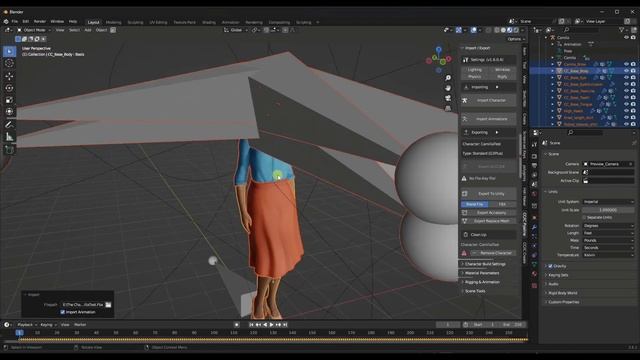The height and width of the screenshot is (360, 640).
Task: Click the zoom viewport magnifier icon
Action: coord(448,78)
